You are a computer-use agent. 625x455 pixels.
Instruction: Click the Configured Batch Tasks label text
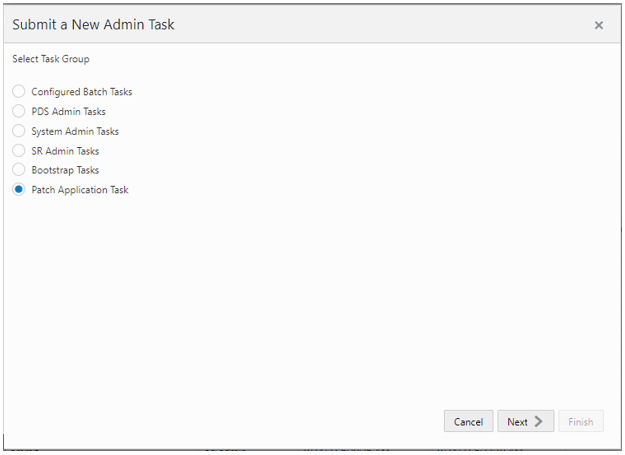[x=81, y=92]
